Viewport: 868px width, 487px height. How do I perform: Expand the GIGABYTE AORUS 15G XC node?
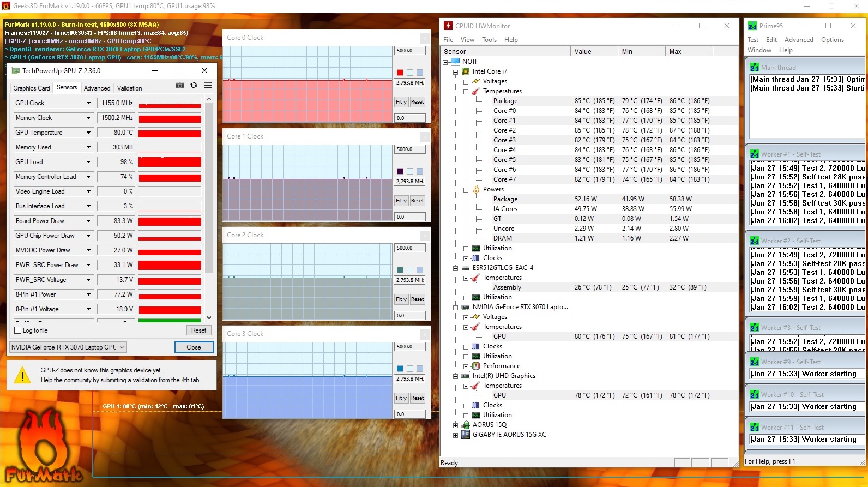tap(456, 435)
